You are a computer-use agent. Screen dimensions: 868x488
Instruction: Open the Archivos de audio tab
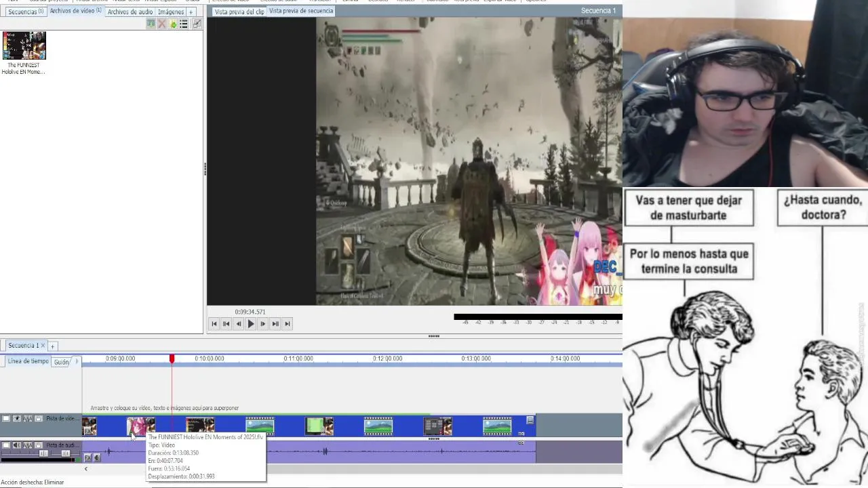pyautogui.click(x=130, y=12)
